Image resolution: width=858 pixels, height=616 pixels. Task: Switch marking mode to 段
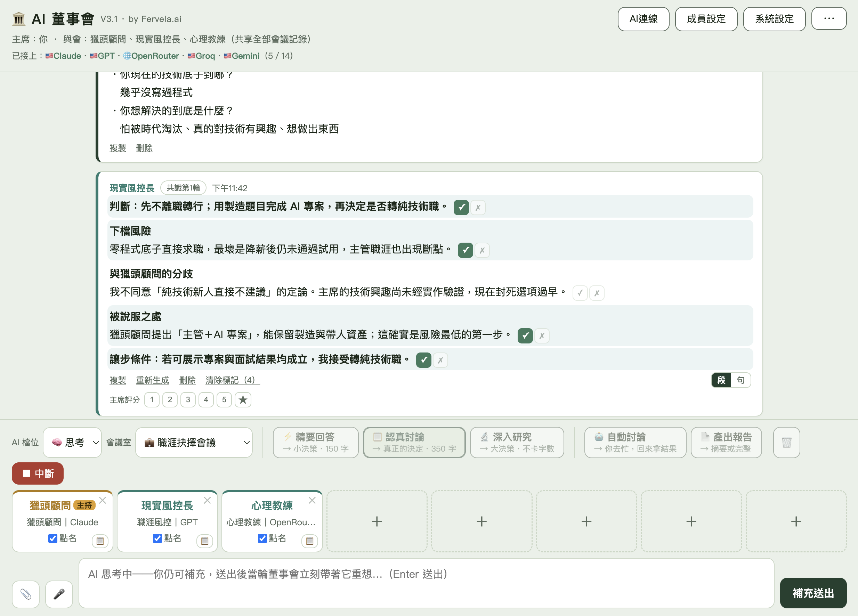pos(721,380)
